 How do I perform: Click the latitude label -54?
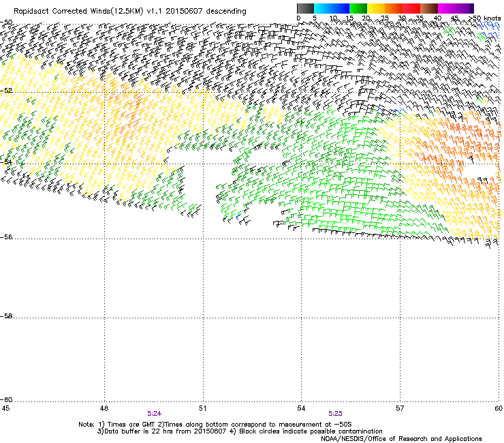[x=6, y=162]
